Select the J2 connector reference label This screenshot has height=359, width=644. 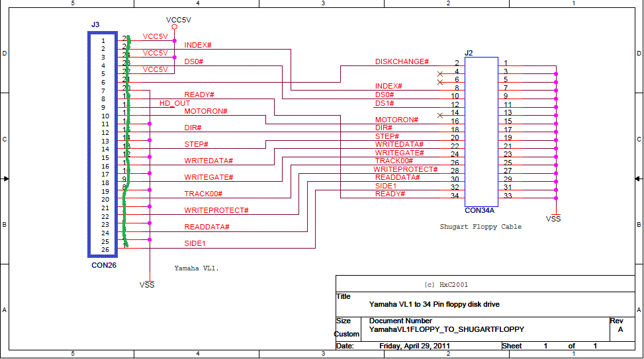pos(469,53)
